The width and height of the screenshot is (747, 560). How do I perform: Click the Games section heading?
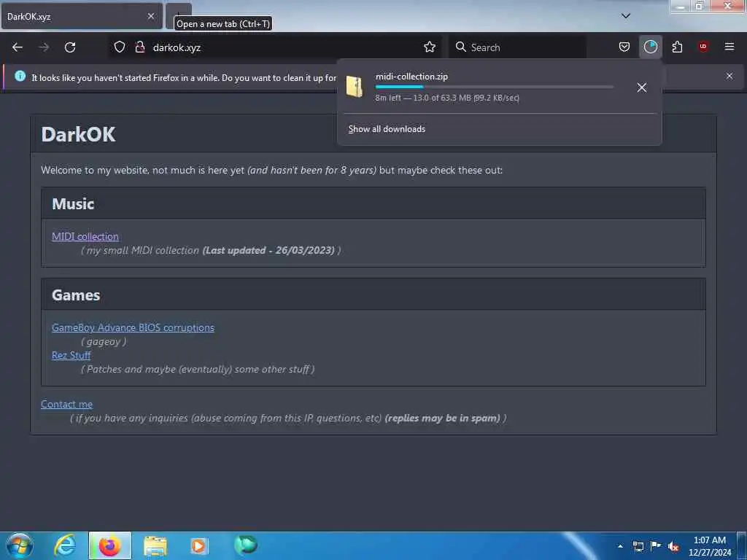76,295
